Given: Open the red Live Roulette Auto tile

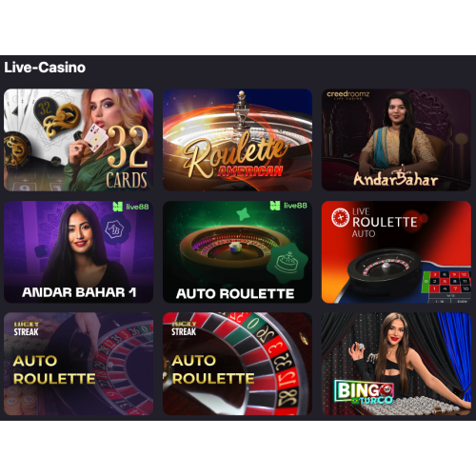Looking at the screenshot, I should pyautogui.click(x=396, y=251).
